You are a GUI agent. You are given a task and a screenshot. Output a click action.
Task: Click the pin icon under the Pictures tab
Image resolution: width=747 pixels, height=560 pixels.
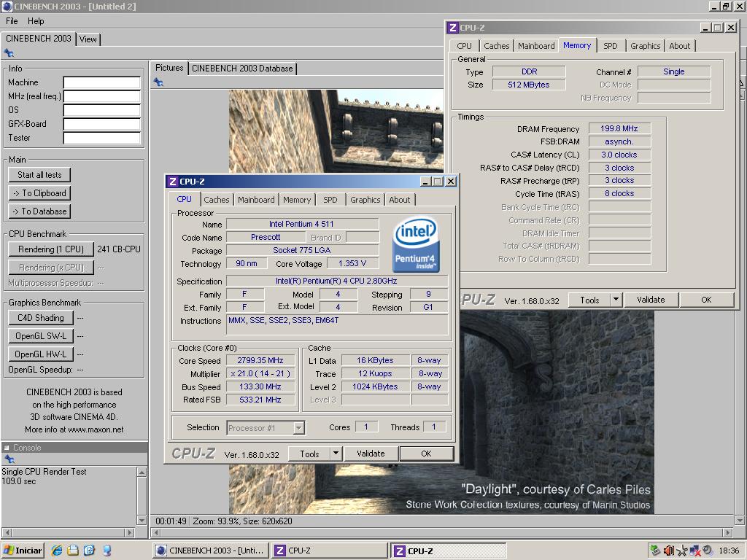(158, 82)
